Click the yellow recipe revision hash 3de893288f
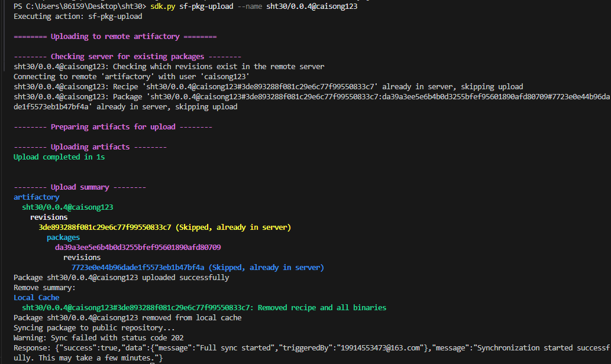The width and height of the screenshot is (611, 364). click(x=105, y=227)
